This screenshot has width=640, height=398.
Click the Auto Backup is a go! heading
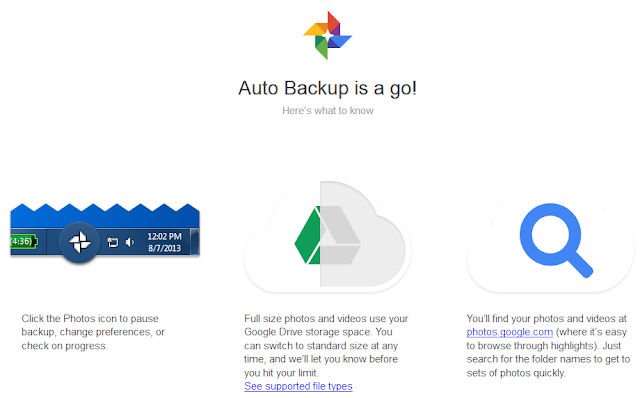(327, 88)
